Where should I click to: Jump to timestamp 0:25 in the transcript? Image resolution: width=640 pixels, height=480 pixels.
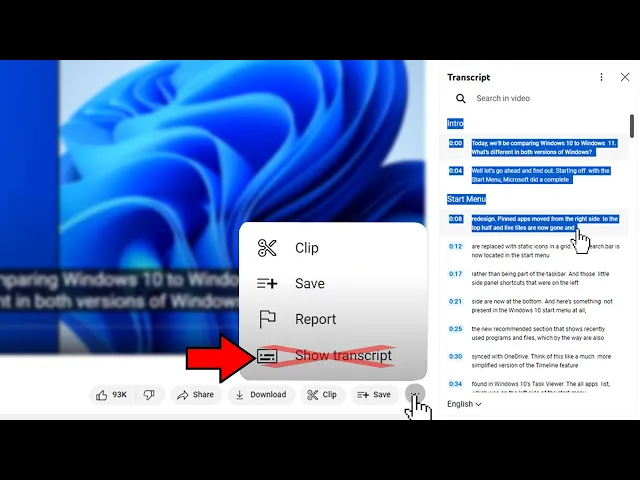click(x=456, y=329)
